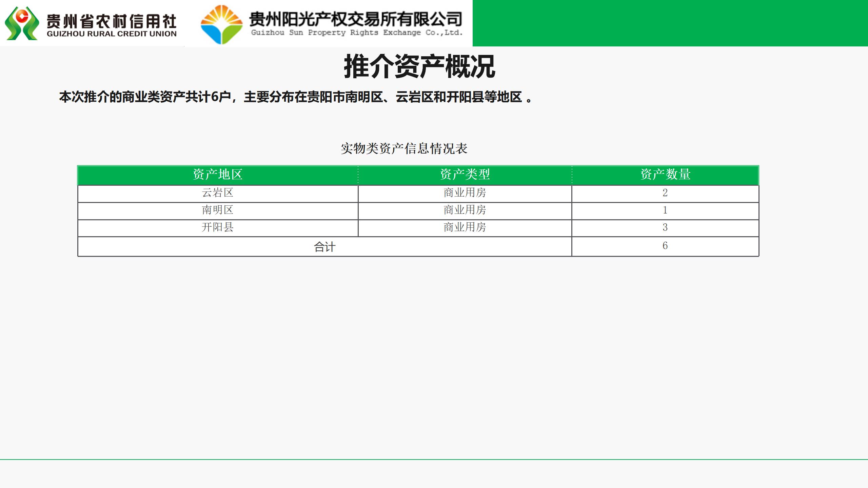Click the 开阳县 table cell
868x488 pixels.
point(218,227)
